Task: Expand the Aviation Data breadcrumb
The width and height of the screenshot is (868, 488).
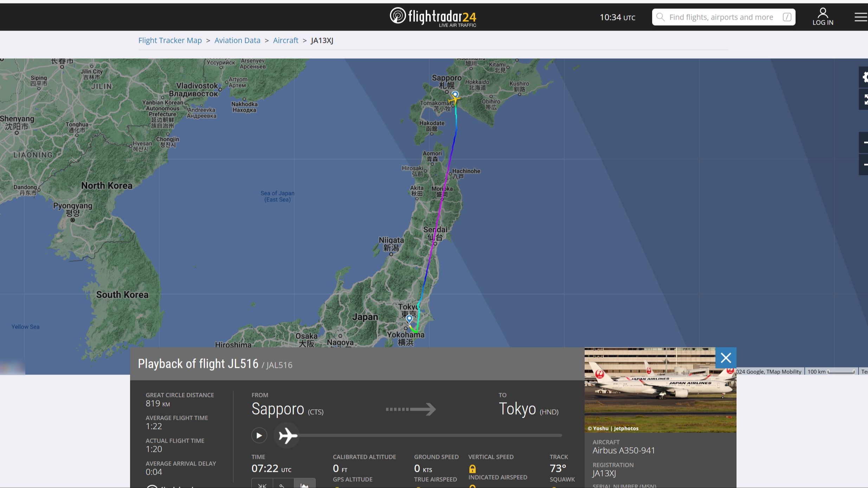Action: click(x=237, y=40)
